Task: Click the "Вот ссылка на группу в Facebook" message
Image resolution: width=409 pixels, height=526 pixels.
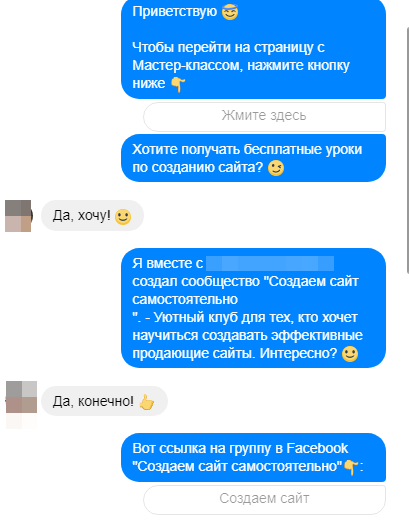Action: pyautogui.click(x=253, y=458)
